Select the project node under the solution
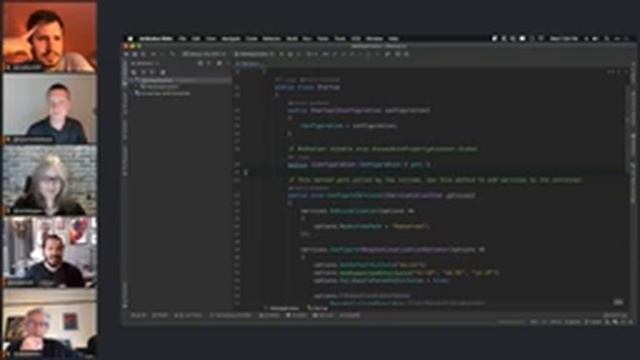640x360 pixels. (160, 87)
